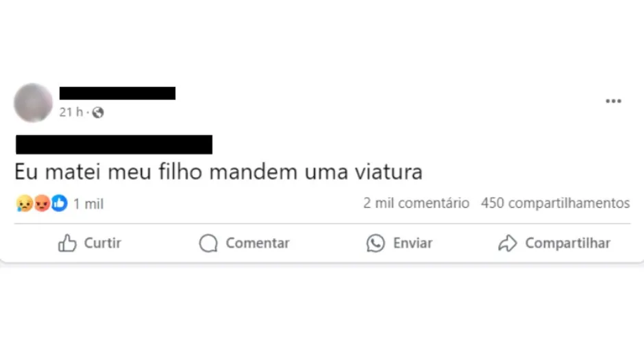This screenshot has height=343, width=644.
Task: Click the blurred profile picture
Action: tap(34, 103)
